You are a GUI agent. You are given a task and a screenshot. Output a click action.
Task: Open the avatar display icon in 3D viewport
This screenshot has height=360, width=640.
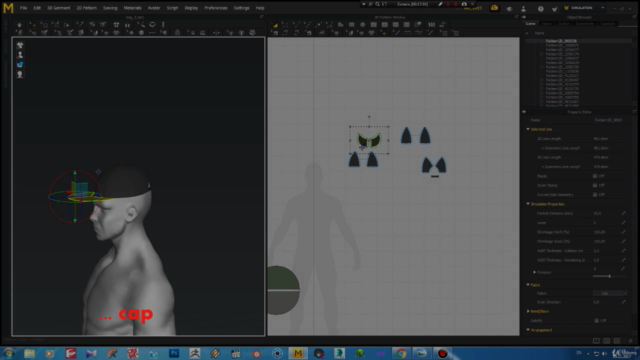coord(20,55)
